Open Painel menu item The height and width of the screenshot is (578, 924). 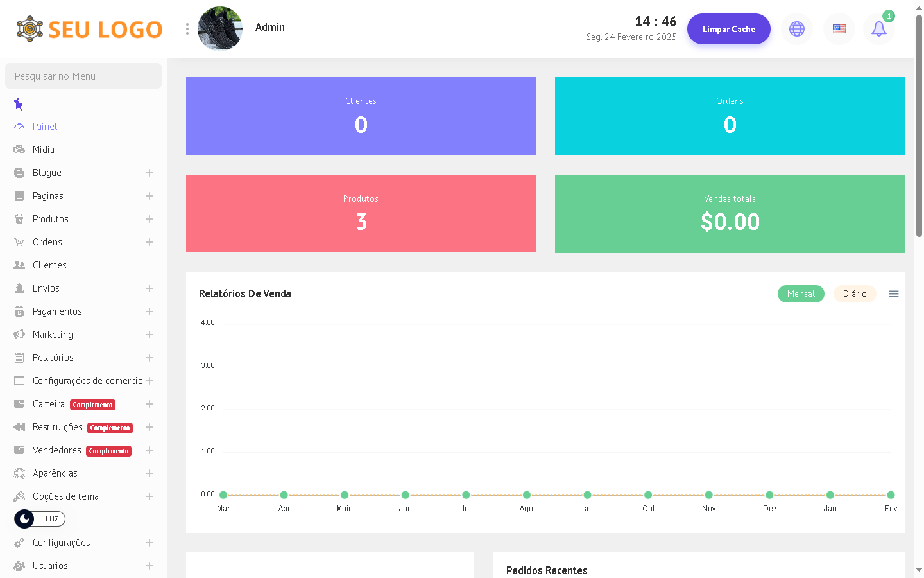tap(45, 127)
